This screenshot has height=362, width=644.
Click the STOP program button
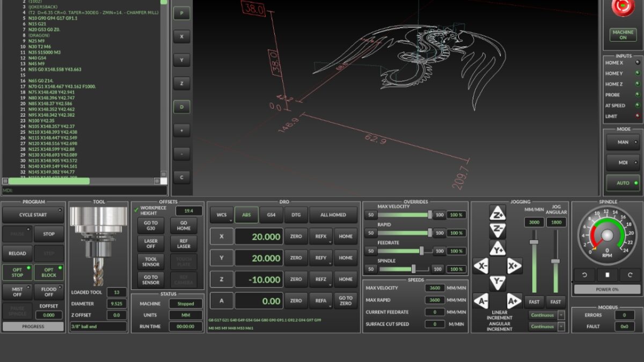pyautogui.click(x=49, y=234)
